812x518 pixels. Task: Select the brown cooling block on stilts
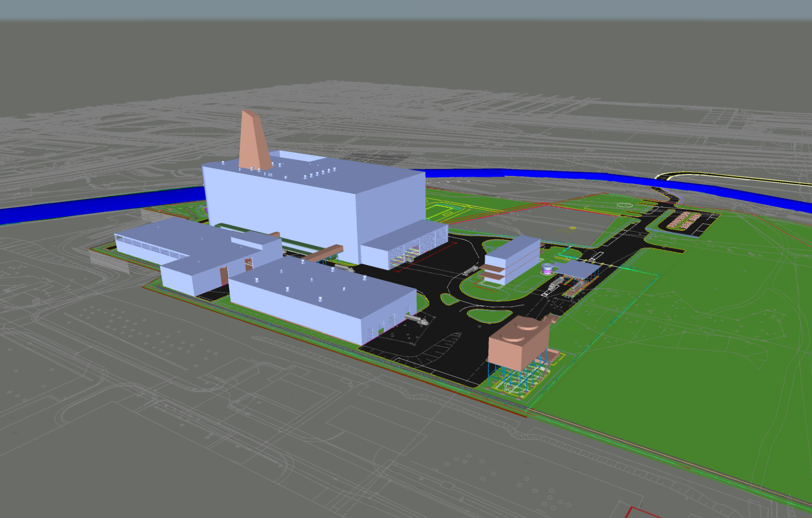(x=518, y=343)
